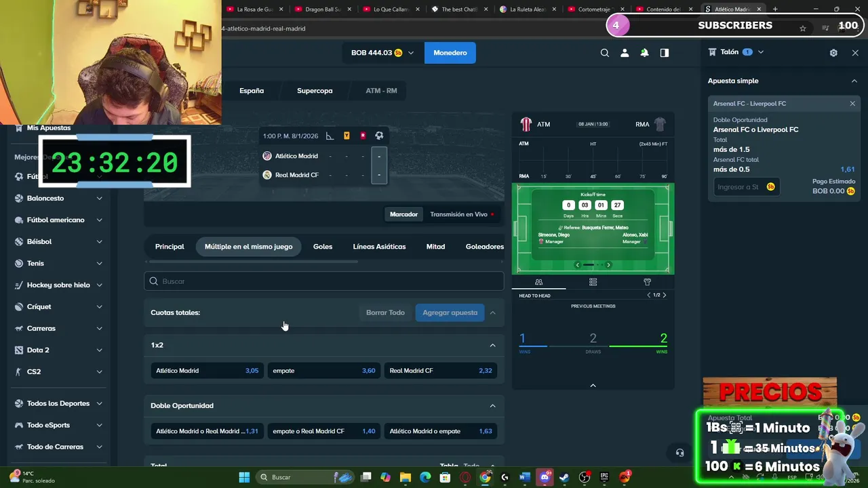Collapse the head-to-head widget chevron
Viewport: 868px width, 488px height.
(x=593, y=385)
